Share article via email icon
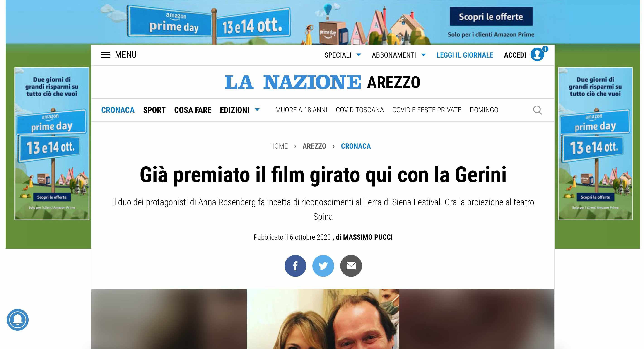The height and width of the screenshot is (349, 644). point(351,266)
